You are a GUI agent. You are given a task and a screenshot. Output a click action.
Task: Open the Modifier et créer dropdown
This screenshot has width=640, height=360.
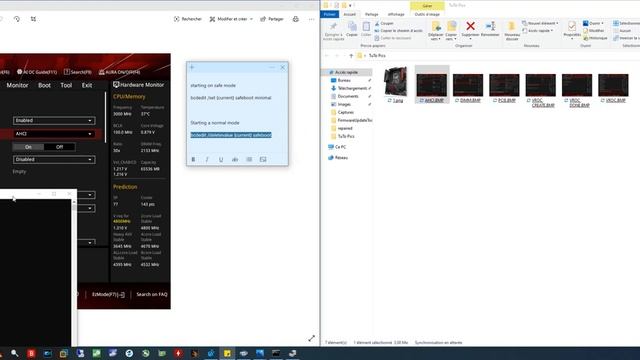231,19
